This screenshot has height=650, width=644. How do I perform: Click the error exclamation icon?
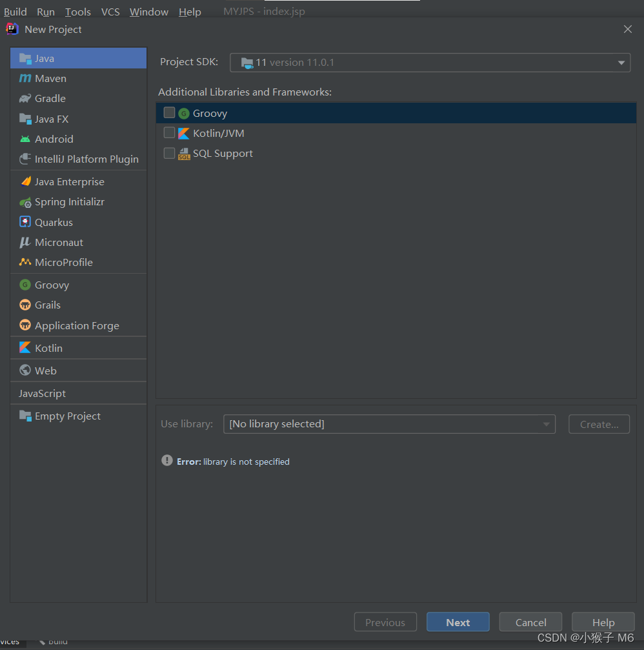[166, 461]
